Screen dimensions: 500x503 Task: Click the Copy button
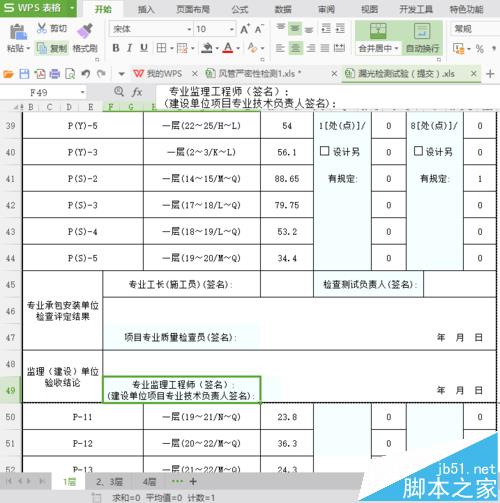(x=52, y=48)
